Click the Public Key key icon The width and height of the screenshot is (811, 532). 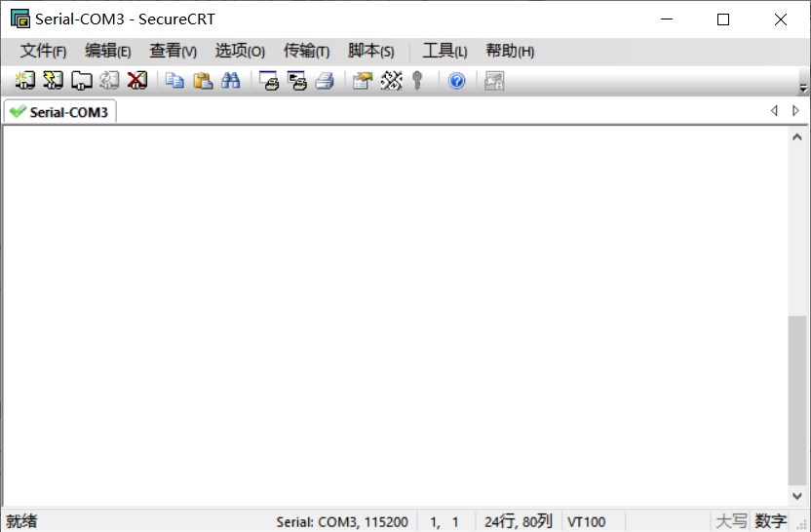[x=417, y=81]
